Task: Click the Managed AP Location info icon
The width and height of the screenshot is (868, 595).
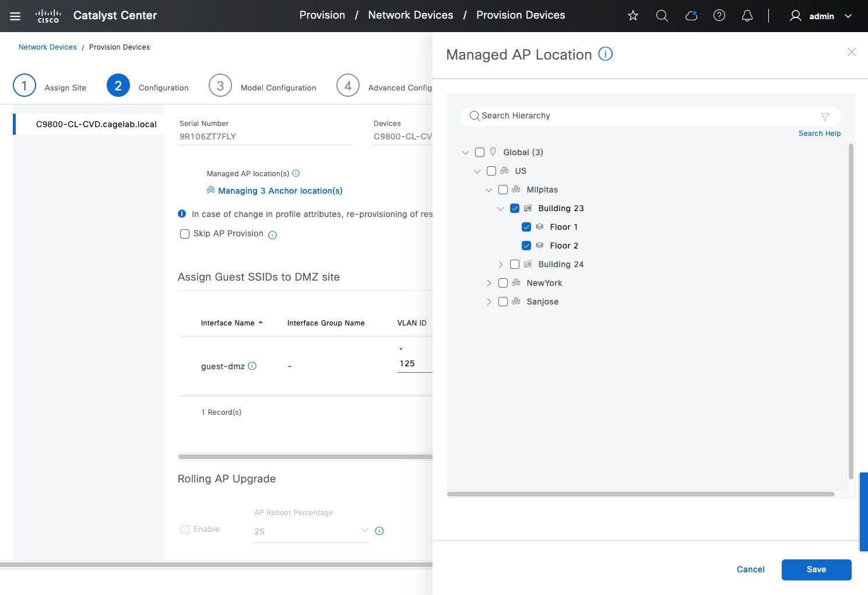Action: 606,54
